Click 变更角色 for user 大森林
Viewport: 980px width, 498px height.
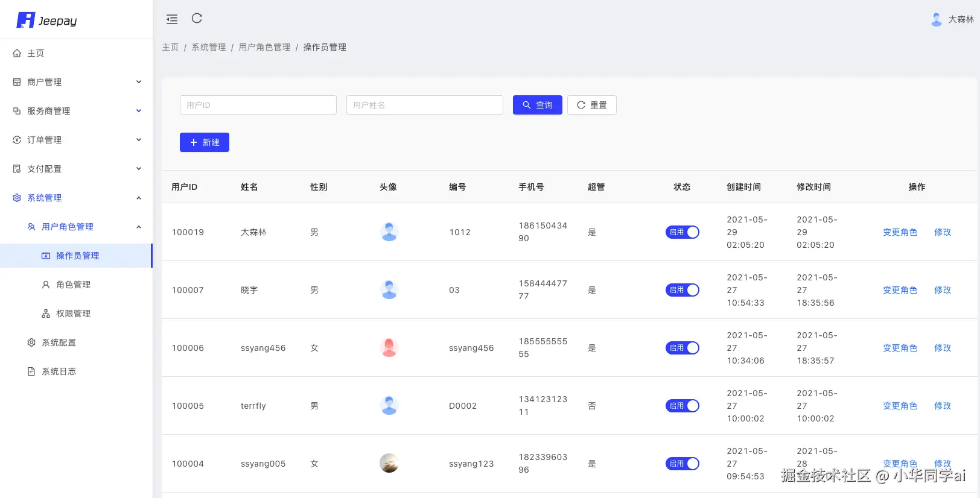pos(900,232)
